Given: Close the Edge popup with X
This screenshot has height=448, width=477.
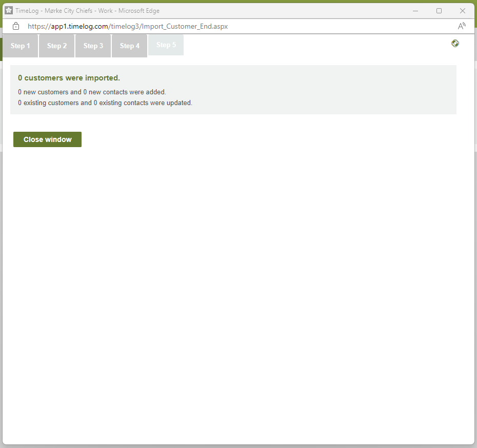Looking at the screenshot, I should coord(463,11).
